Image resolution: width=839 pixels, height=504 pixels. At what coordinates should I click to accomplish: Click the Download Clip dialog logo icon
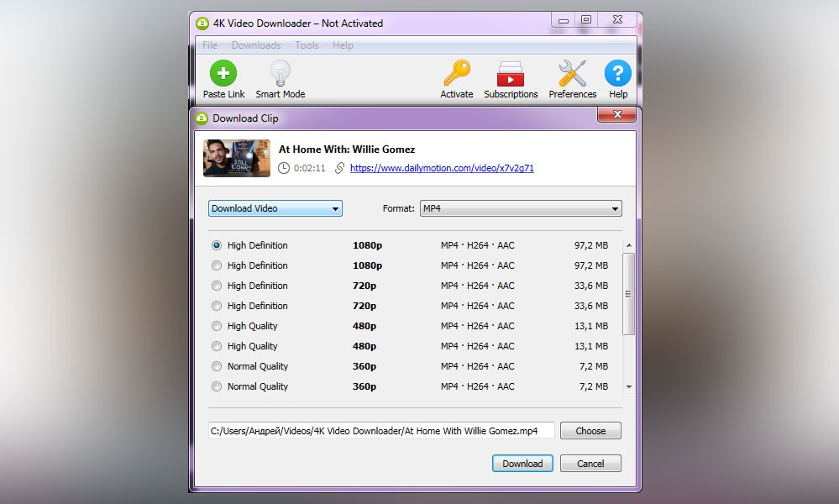(202, 118)
